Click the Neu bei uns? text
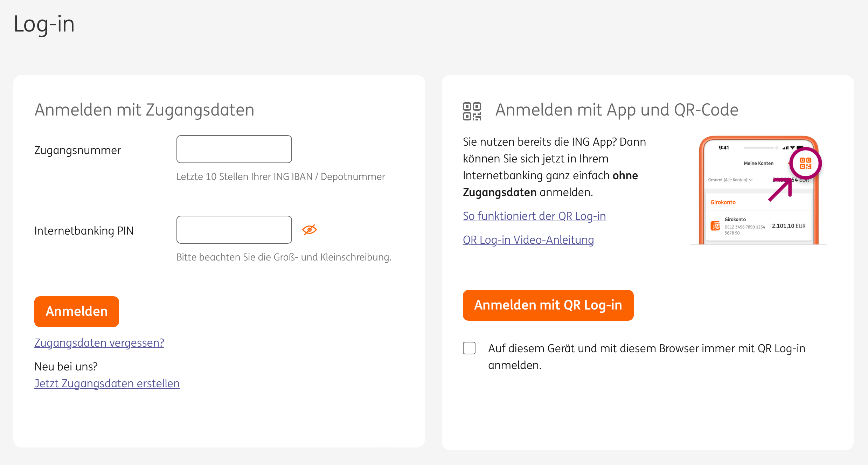 click(66, 367)
